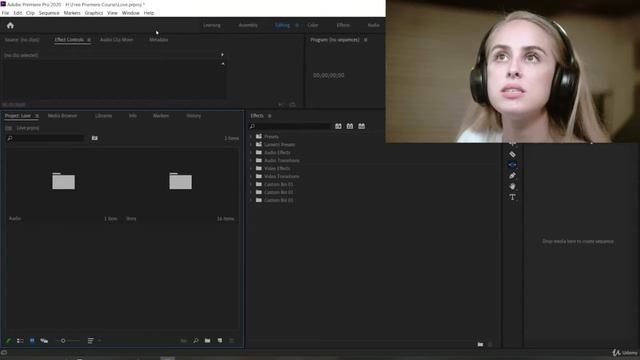This screenshot has width=640, height=360.
Task: Expand the Lumetri Presets folder
Action: [251, 144]
